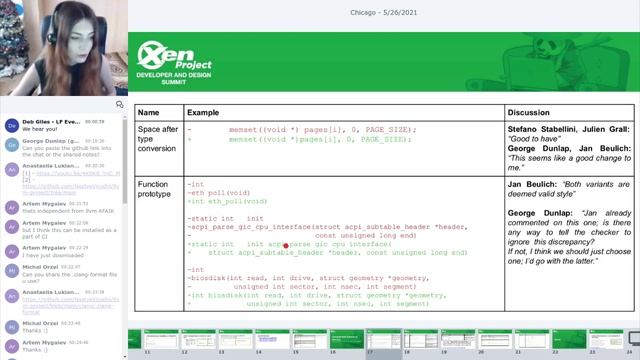Click the Xen Project logo on the slide
Viewport: 640px width, 360px height.
tap(174, 55)
